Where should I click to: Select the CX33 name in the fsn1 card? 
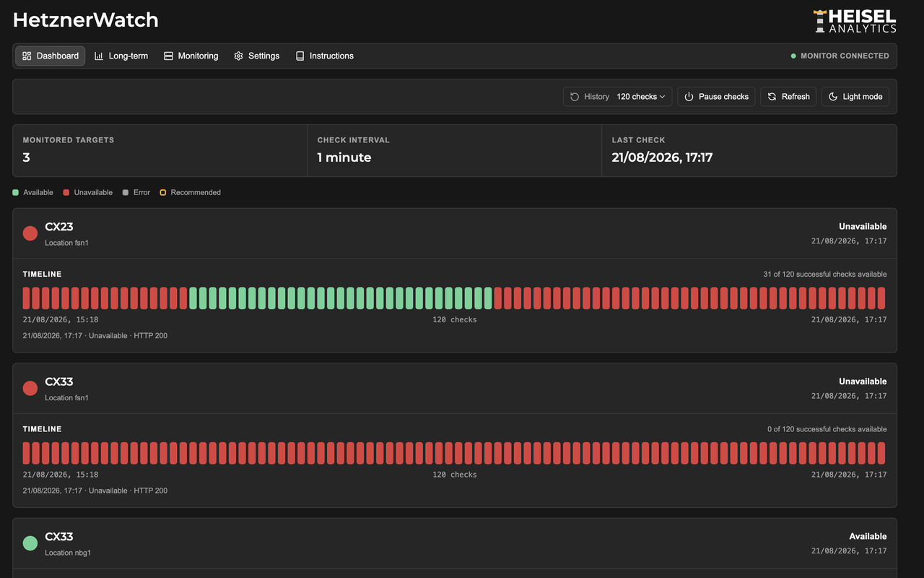[59, 381]
